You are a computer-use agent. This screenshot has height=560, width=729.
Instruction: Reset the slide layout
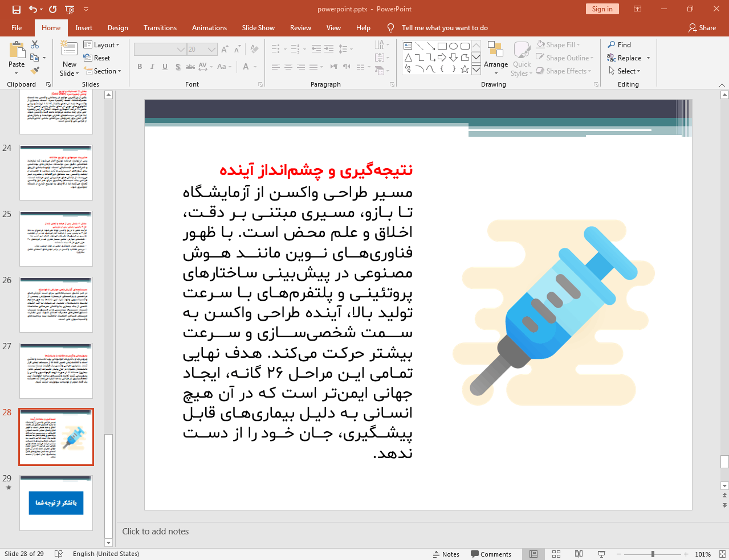click(x=97, y=58)
